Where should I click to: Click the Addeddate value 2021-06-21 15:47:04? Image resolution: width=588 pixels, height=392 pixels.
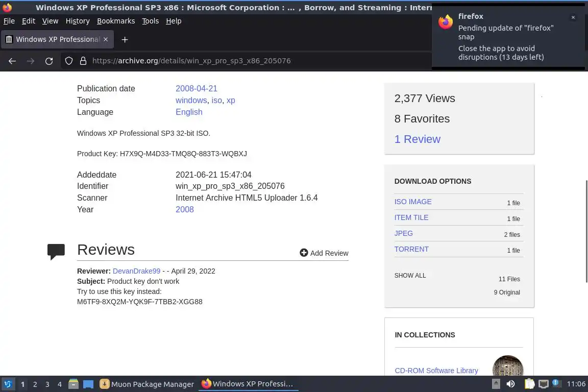click(x=213, y=175)
